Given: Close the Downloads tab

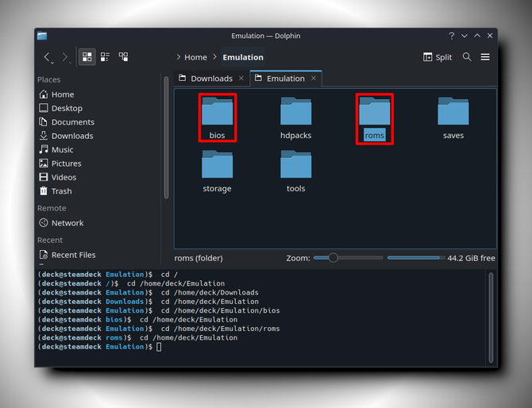Looking at the screenshot, I should tap(241, 79).
